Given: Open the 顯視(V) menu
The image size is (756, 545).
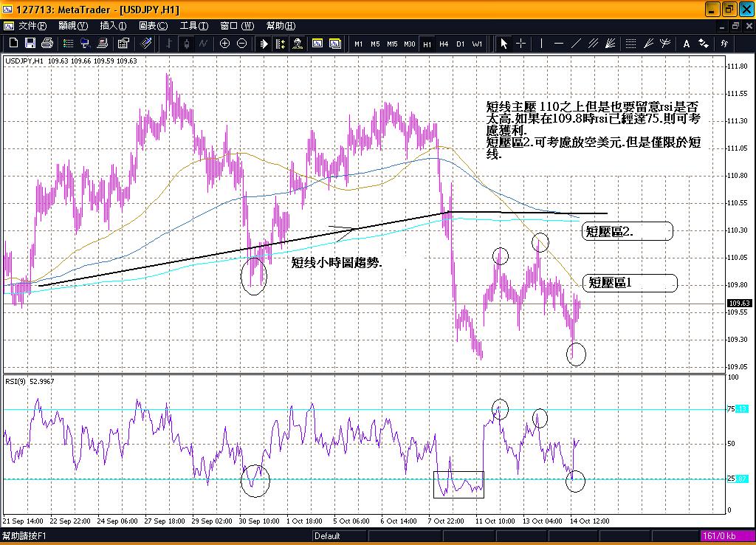Looking at the screenshot, I should (73, 26).
